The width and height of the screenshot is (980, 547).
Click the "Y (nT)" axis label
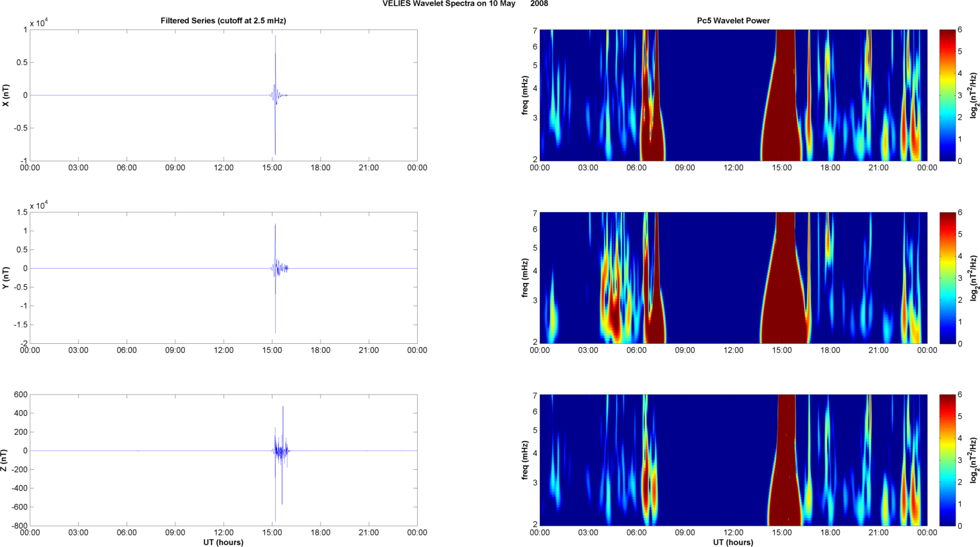coord(6,278)
